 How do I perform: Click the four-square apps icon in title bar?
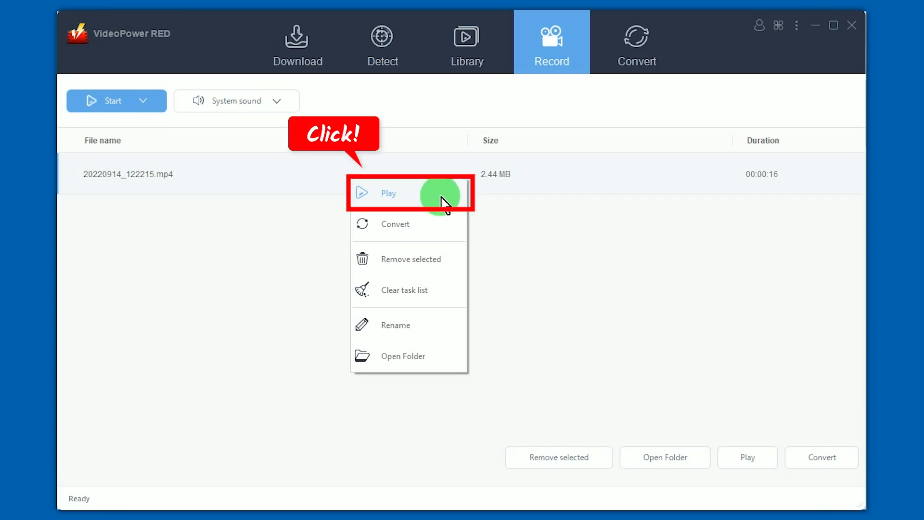click(778, 25)
